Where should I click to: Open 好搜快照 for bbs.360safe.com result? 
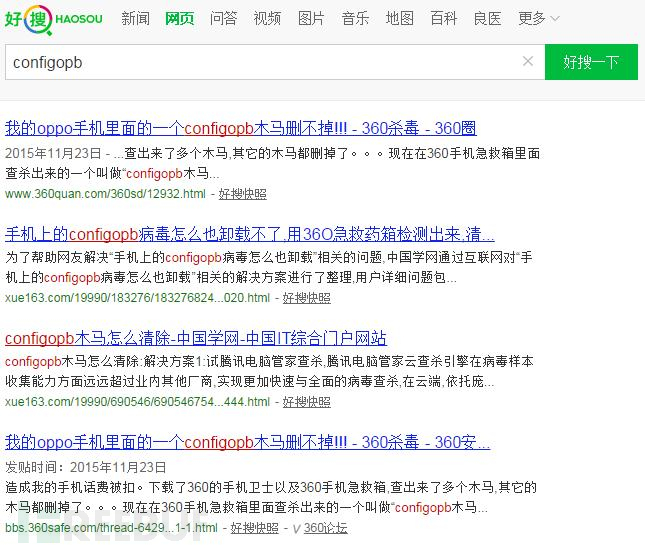pos(254,528)
